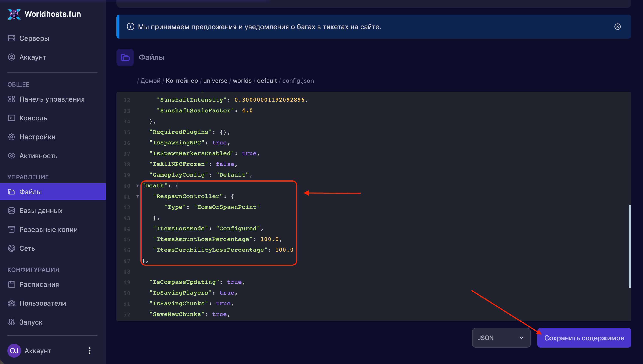643x364 pixels.
Task: Open the Серверы sidebar icon
Action: [x=12, y=38]
